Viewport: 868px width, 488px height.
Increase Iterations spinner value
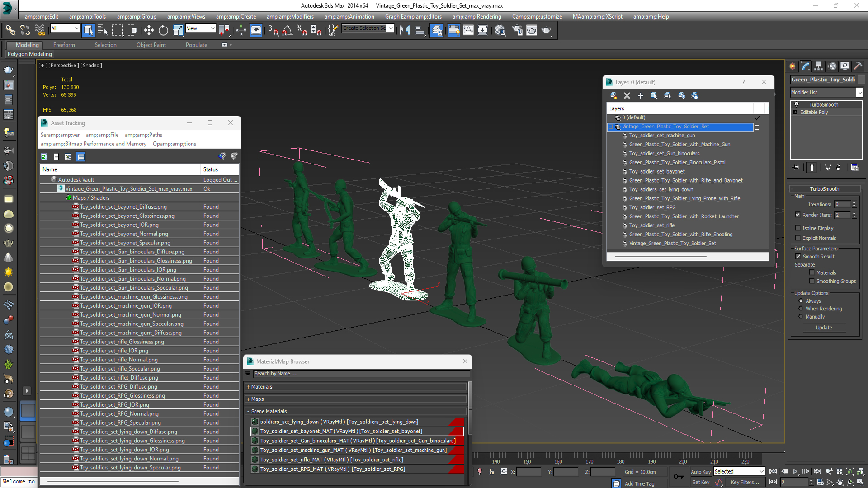coord(854,203)
